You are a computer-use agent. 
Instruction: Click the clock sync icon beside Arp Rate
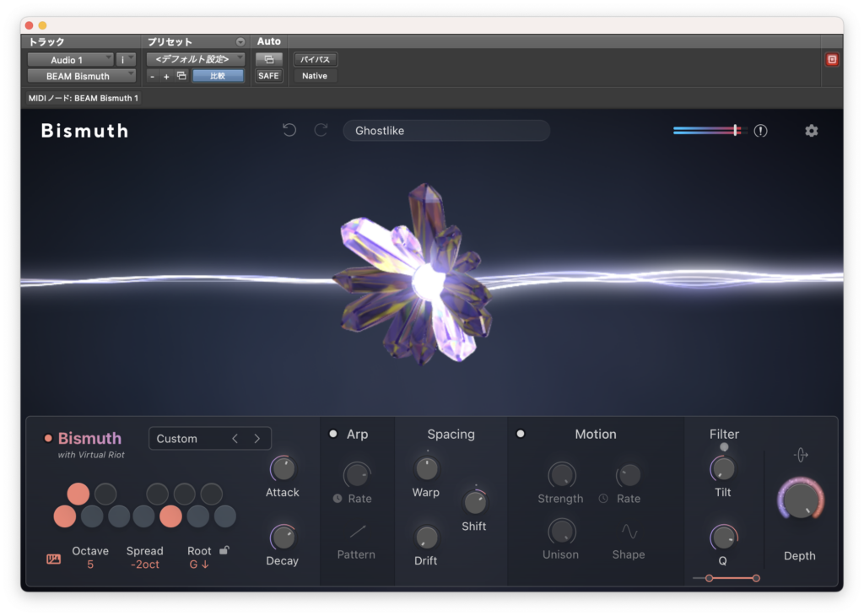click(x=337, y=499)
